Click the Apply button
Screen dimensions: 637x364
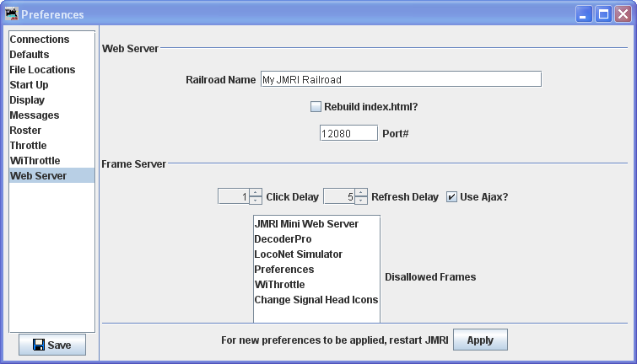pos(480,340)
